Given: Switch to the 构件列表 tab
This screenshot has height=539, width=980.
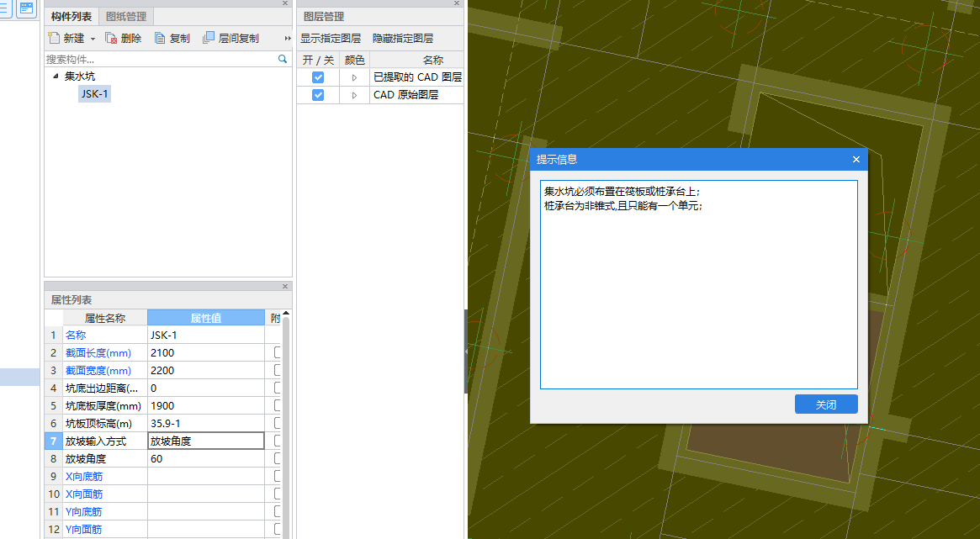Looking at the screenshot, I should pyautogui.click(x=72, y=16).
